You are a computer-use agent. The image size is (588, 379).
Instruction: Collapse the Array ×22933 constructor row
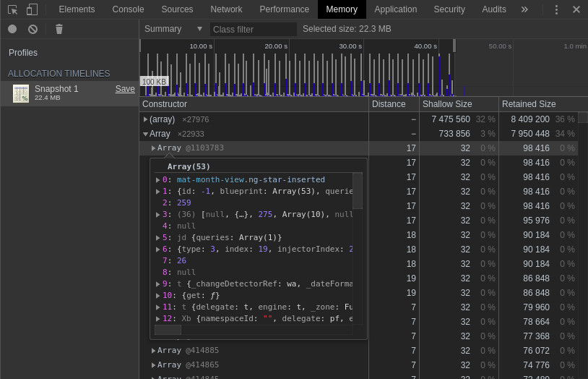(146, 134)
